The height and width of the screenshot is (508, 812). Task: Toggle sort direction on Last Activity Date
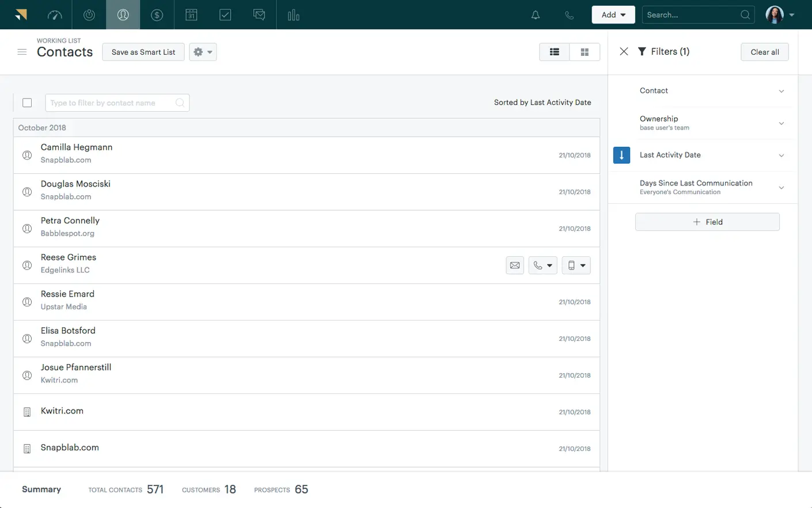point(621,155)
